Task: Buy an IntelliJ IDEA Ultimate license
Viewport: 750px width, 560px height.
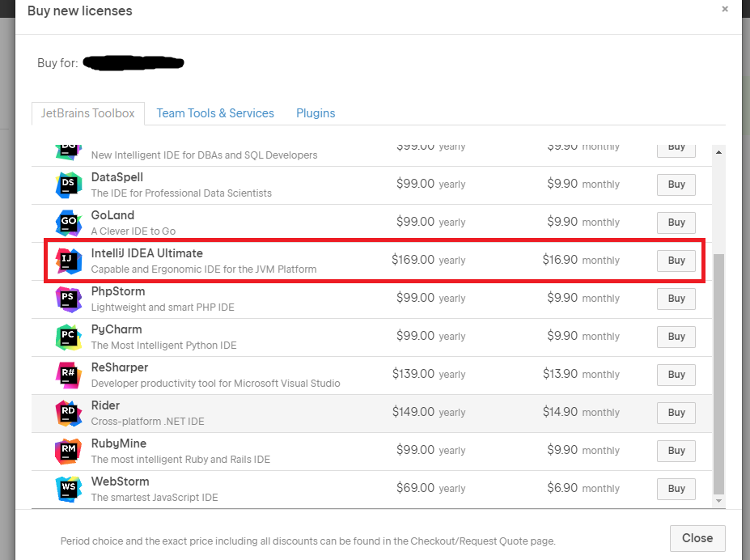Action: coord(676,261)
